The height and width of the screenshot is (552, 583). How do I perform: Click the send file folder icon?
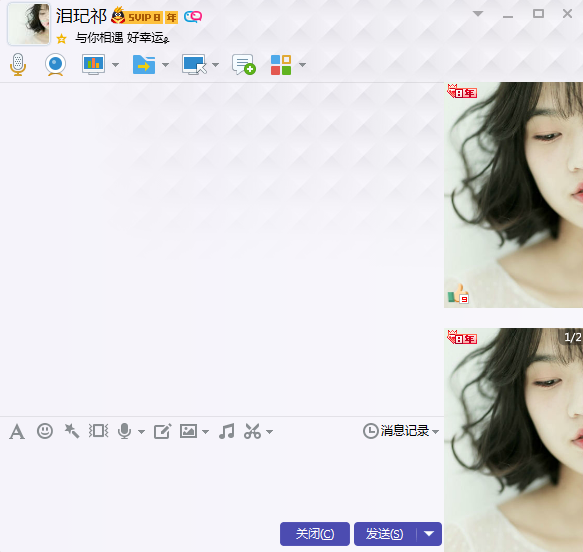tap(144, 65)
